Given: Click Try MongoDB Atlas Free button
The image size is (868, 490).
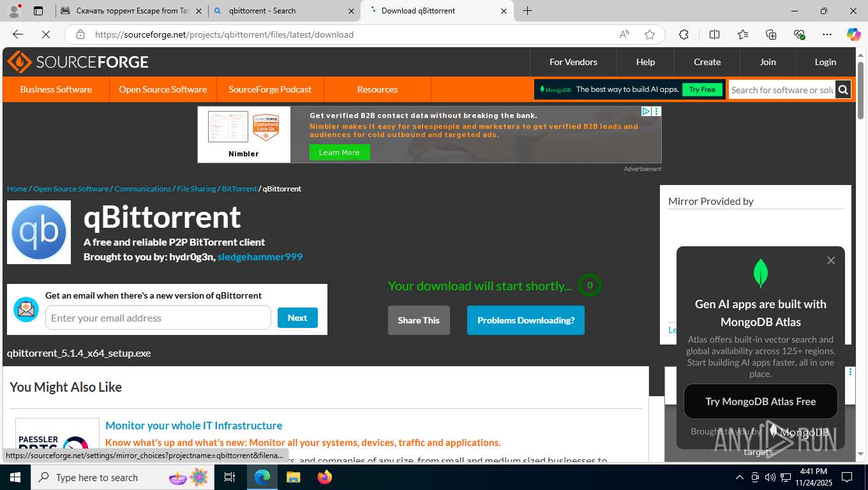Looking at the screenshot, I should click(x=761, y=401).
